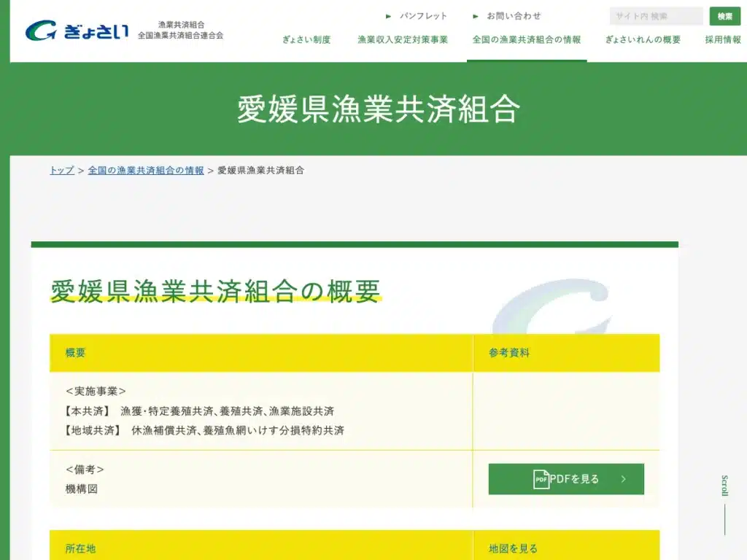Click the vertical Scroll indicator

click(x=724, y=505)
